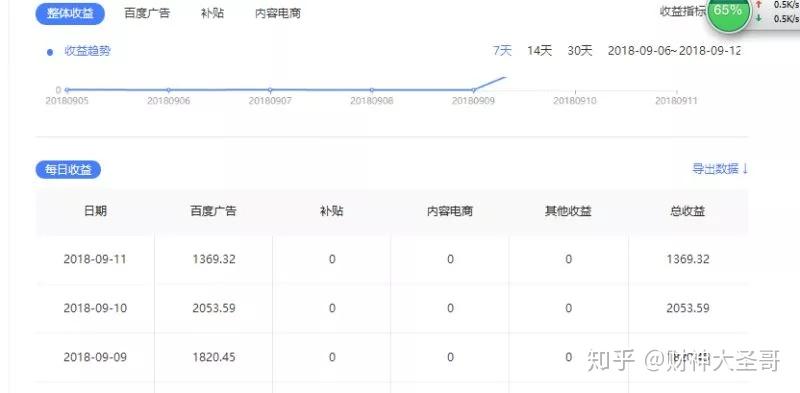Click the 20180906 chart data point
This screenshot has height=393, width=800.
pos(168,90)
